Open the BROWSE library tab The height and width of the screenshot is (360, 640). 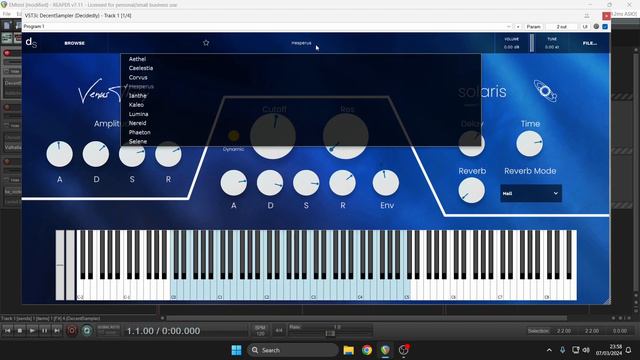pos(75,43)
